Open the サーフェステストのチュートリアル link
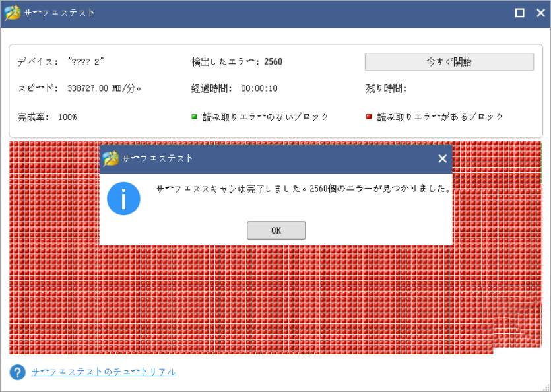Screen dimensions: 551x392 pos(104,372)
